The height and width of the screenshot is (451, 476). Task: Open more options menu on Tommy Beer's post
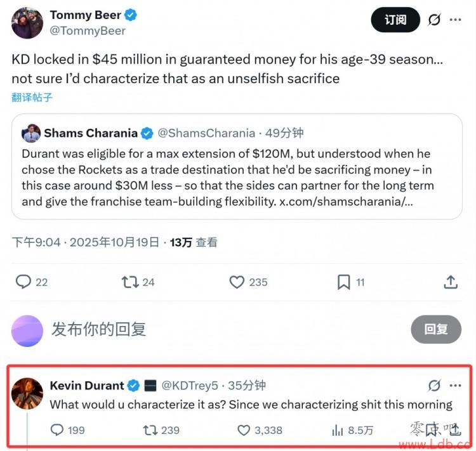tap(456, 20)
